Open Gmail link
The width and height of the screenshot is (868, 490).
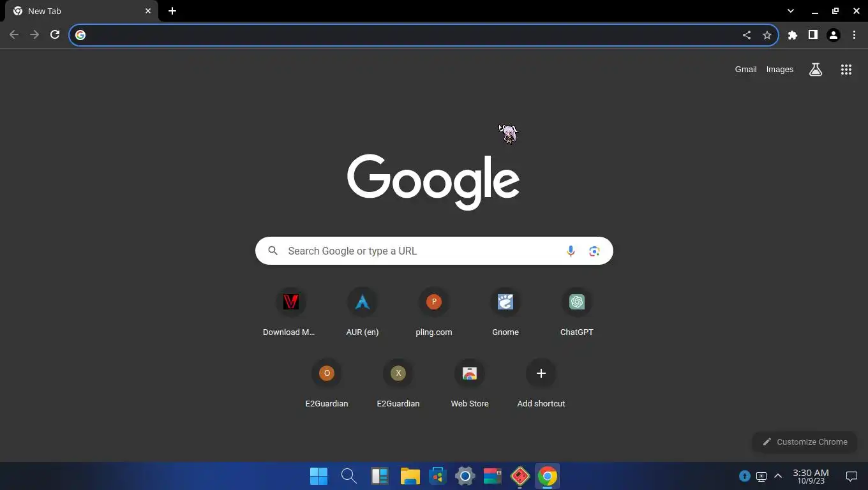[745, 70]
